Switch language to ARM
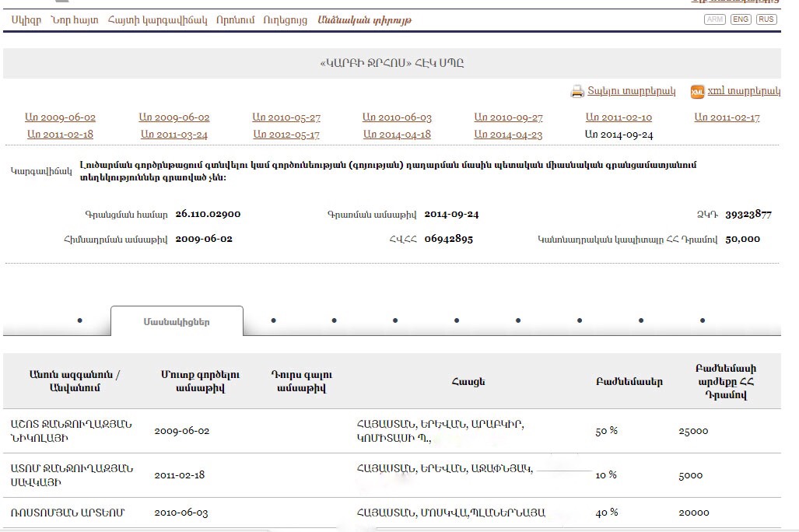The width and height of the screenshot is (799, 532). [x=714, y=19]
